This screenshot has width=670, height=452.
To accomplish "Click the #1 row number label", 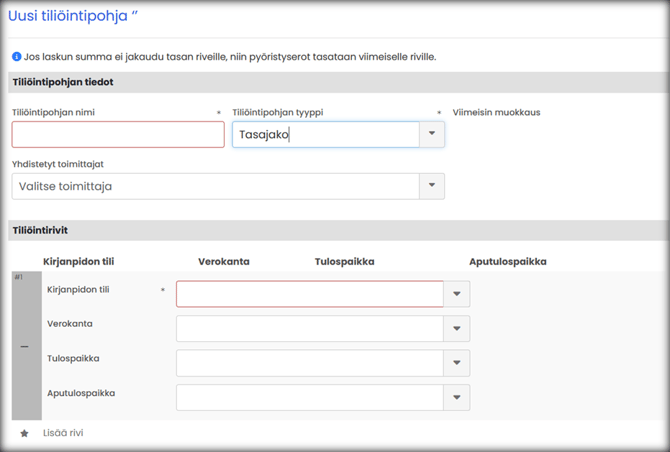I will pos(18,277).
